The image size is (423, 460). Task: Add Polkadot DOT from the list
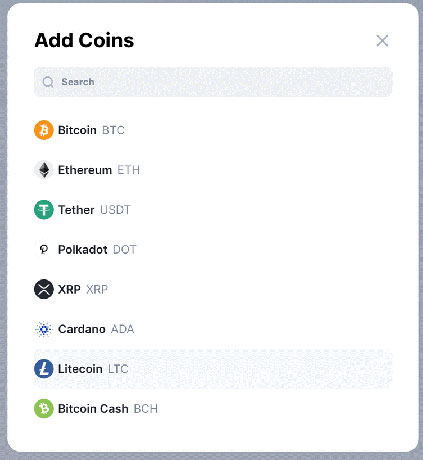pyautogui.click(x=213, y=249)
